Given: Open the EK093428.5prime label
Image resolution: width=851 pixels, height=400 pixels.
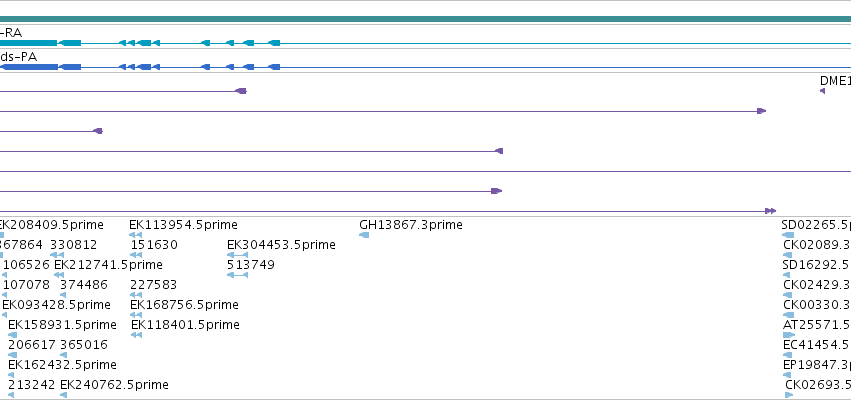Looking at the screenshot, I should click(x=56, y=305).
